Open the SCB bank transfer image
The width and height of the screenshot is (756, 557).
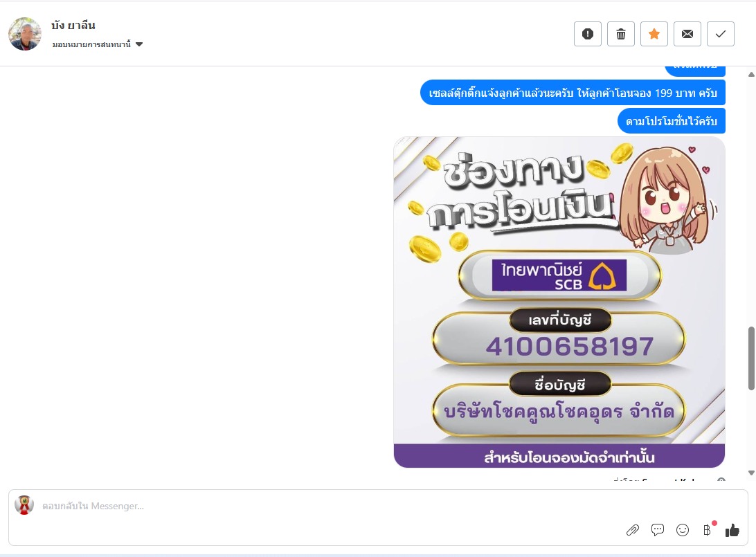click(559, 302)
